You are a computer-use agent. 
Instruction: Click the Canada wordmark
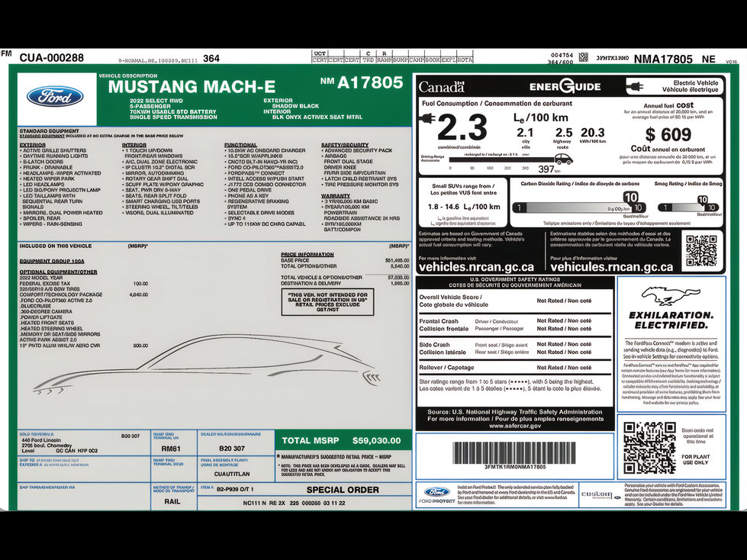point(442,87)
